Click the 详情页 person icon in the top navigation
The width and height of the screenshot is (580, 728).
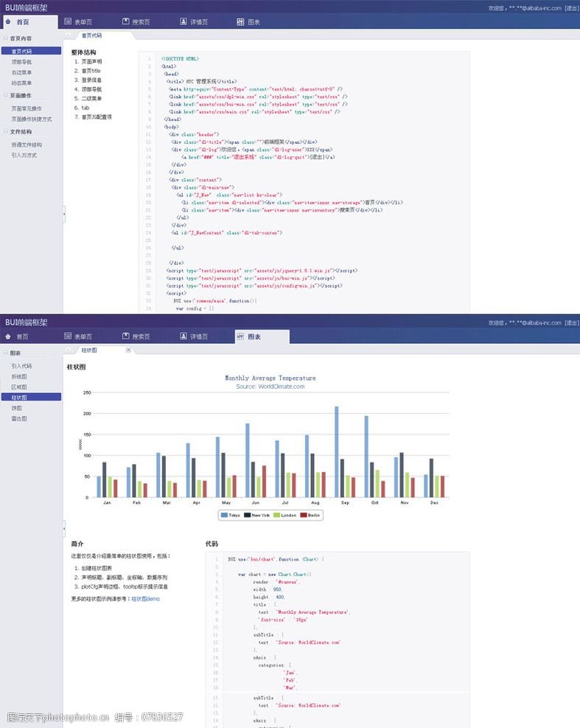click(x=184, y=22)
